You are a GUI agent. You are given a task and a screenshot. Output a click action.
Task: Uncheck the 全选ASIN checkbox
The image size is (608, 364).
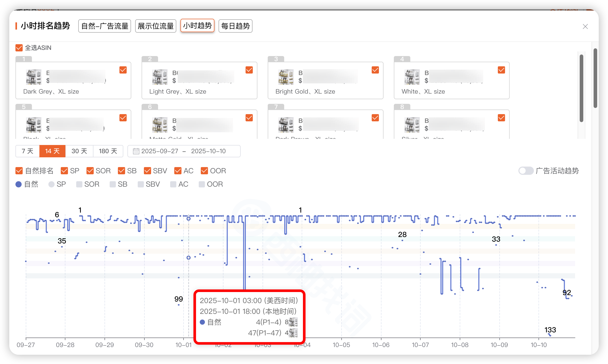pos(19,48)
